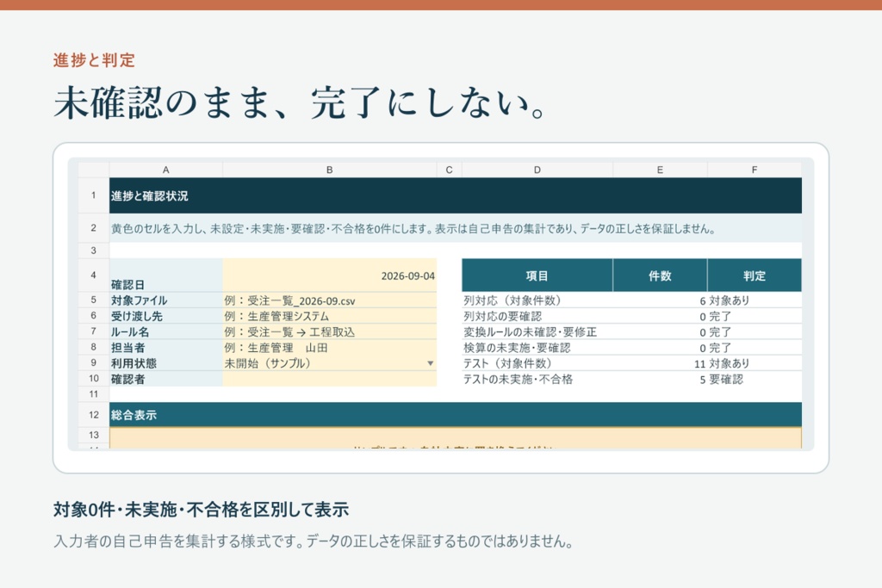This screenshot has width=882, height=588.
Task: Click the 未開始（サンプル）cell
Action: pos(330,363)
